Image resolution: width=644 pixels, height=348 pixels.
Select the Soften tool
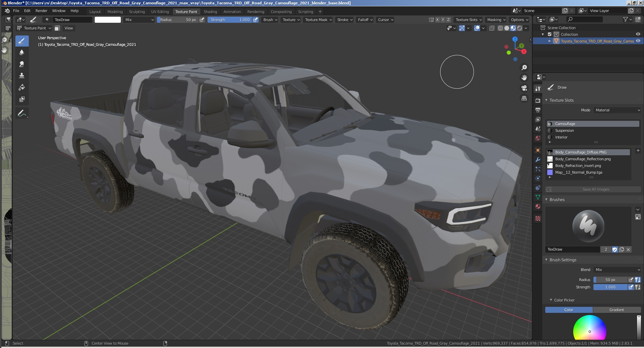(22, 52)
